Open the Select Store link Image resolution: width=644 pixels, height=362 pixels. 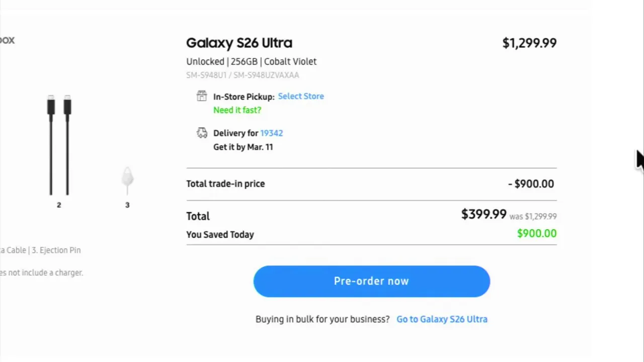click(x=301, y=96)
